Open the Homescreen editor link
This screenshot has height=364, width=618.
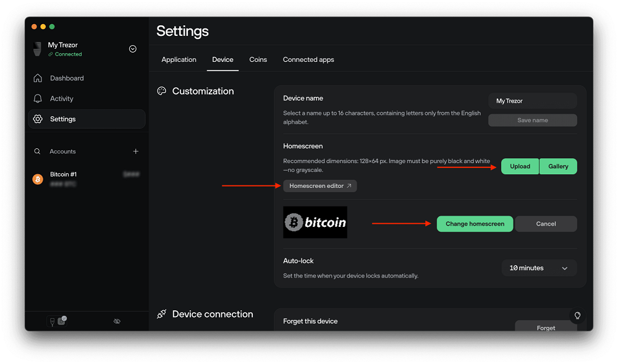coord(320,186)
